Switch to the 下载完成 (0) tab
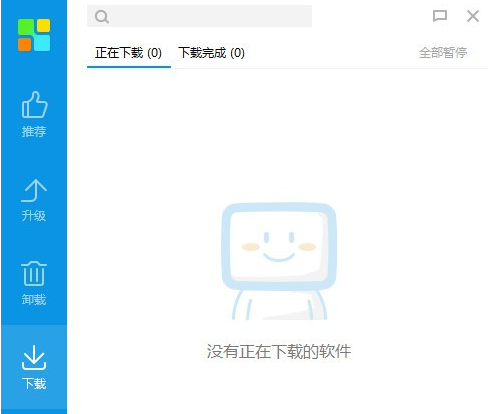Image resolution: width=488 pixels, height=414 pixels. coord(212,53)
